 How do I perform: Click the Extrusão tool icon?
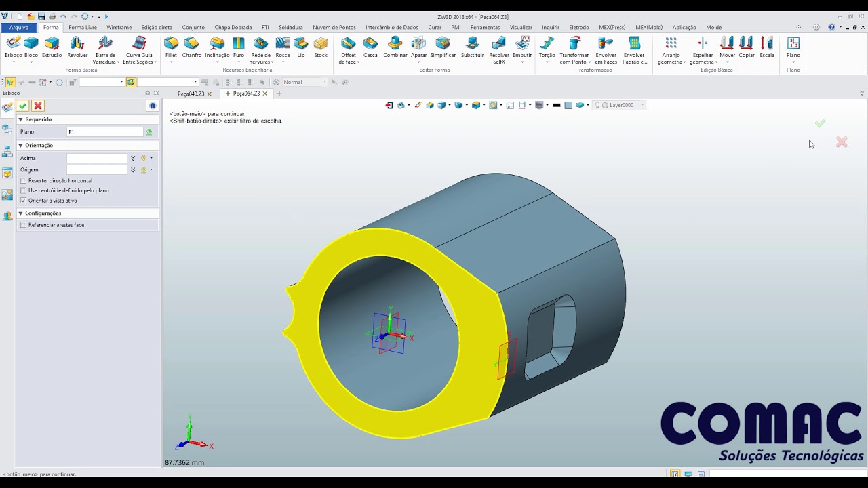[52, 46]
